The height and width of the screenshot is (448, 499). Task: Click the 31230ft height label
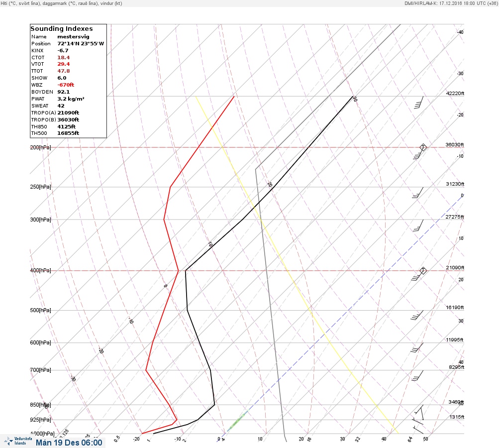(455, 184)
